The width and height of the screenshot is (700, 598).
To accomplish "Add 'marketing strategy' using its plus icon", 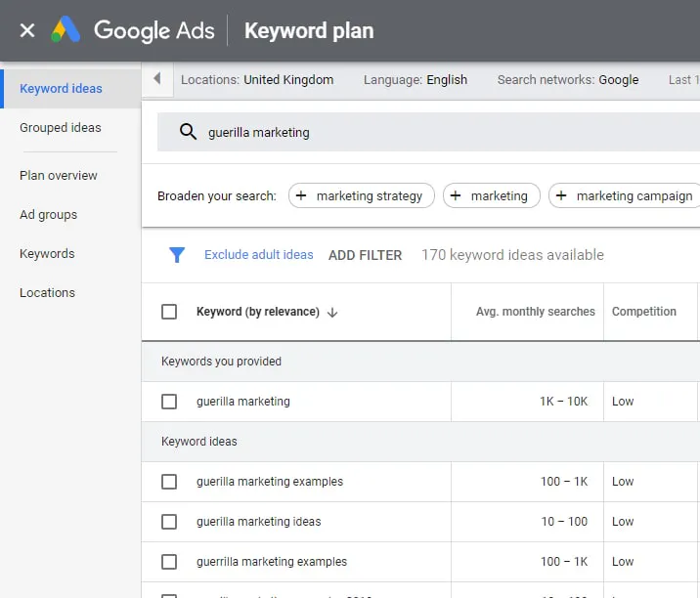I will coord(301,195).
